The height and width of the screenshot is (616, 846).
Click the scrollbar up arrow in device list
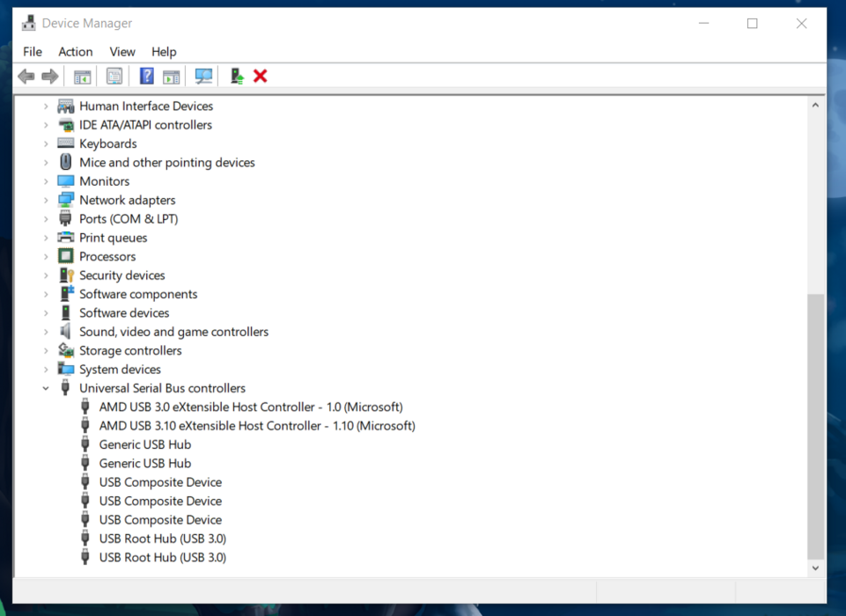(x=815, y=105)
